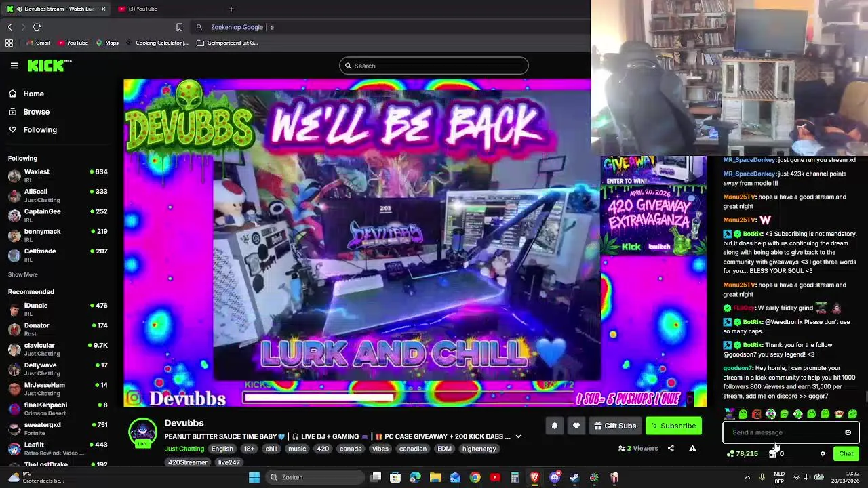This screenshot has width=868, height=488.
Task: Open Windows Start button
Action: pyautogui.click(x=254, y=477)
